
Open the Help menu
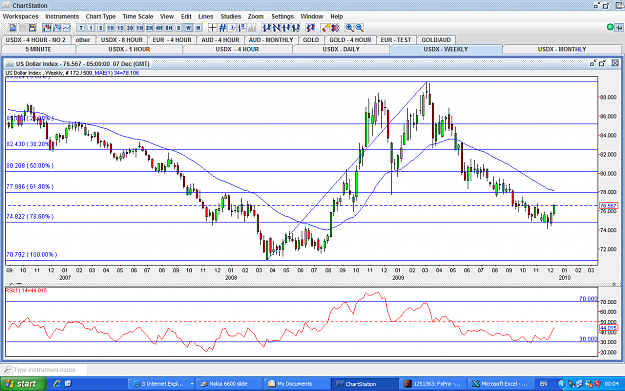tap(336, 16)
